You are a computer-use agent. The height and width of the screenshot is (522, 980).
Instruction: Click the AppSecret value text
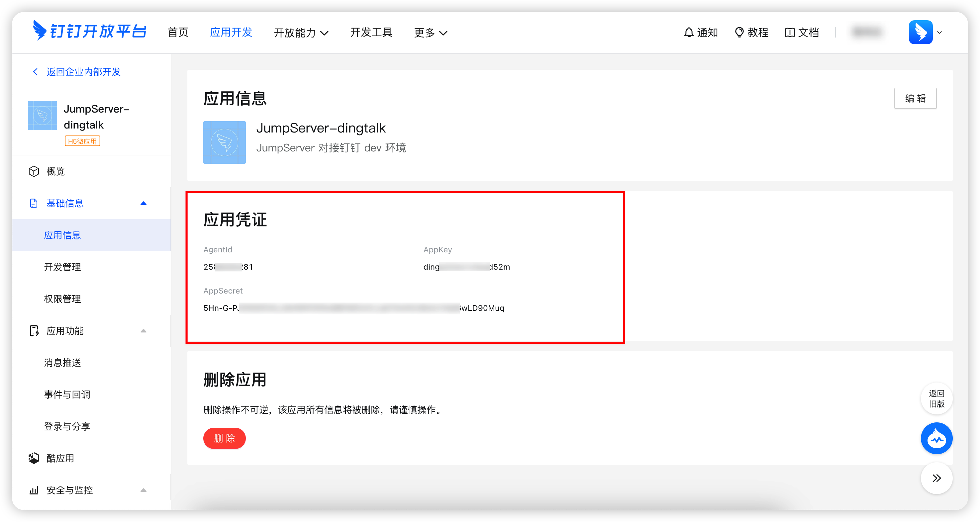pos(354,308)
